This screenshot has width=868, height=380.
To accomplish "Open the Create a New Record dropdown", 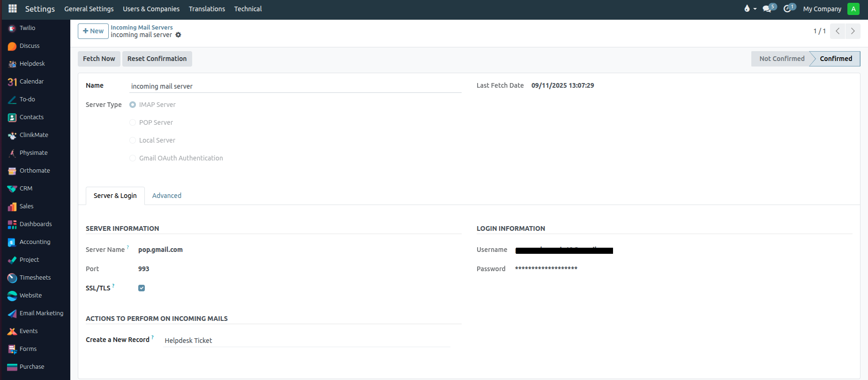I will 307,341.
